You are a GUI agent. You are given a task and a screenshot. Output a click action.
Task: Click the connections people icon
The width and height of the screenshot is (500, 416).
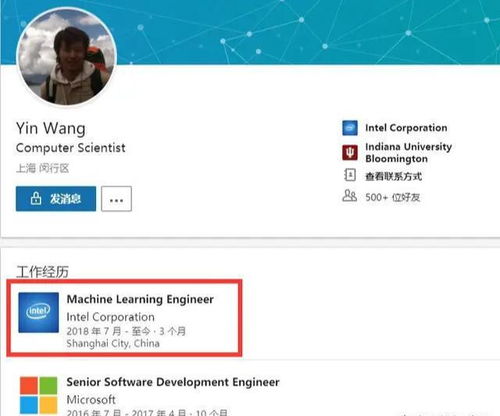[349, 196]
